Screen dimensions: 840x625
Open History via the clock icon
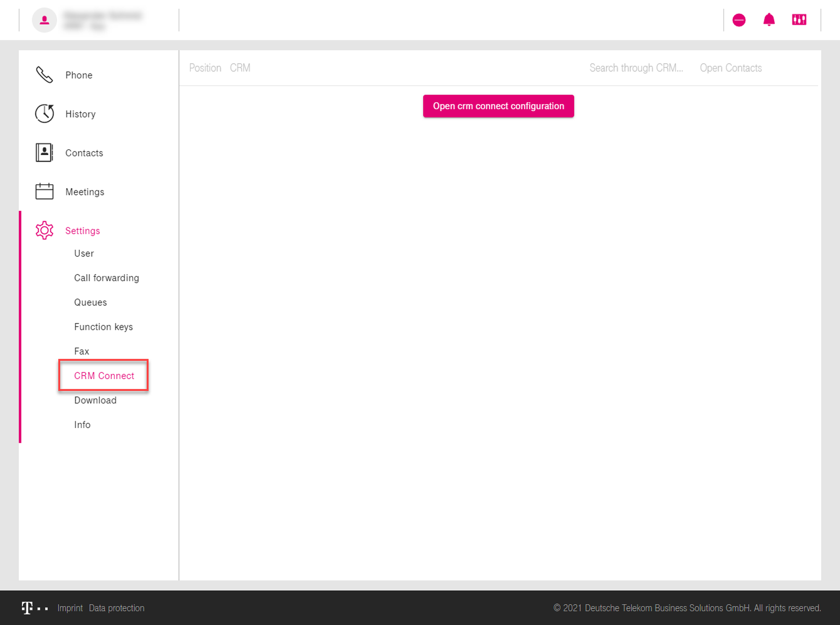pos(44,113)
